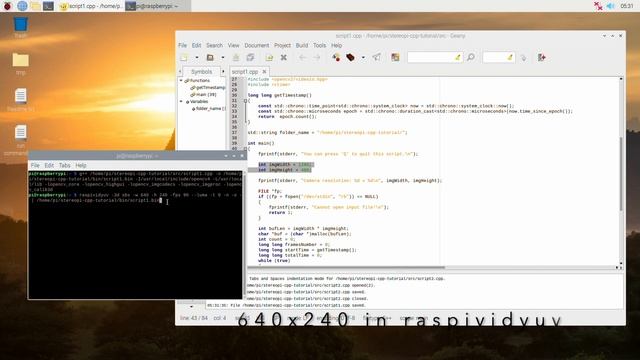Viewport: 640px width, 360px height.
Task: Show previous sidebar tab with left arrow
Action: pyautogui.click(x=180, y=71)
